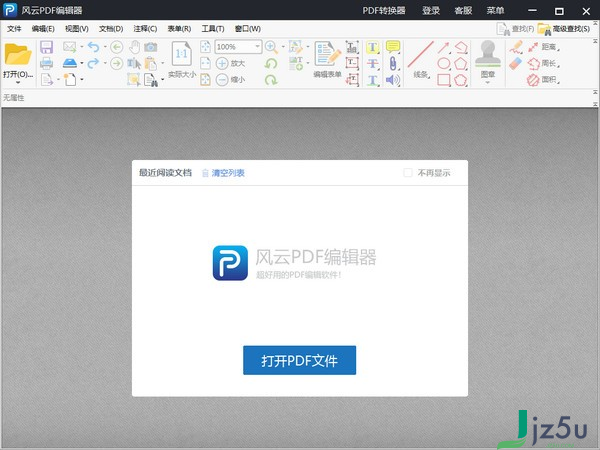Click the fit page icon beside zoom box
The height and width of the screenshot is (450, 600).
click(205, 47)
